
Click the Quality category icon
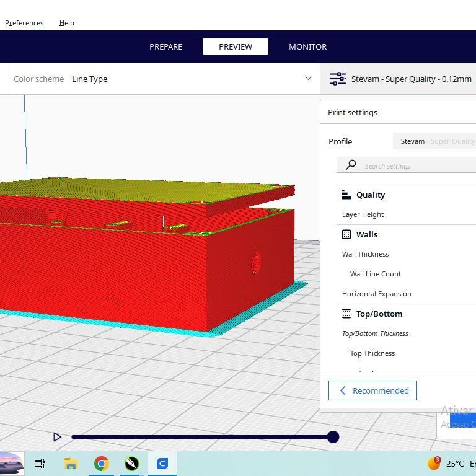pos(346,195)
